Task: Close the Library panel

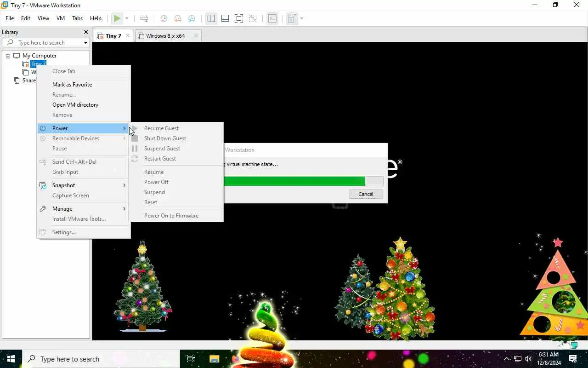Action: (85, 32)
